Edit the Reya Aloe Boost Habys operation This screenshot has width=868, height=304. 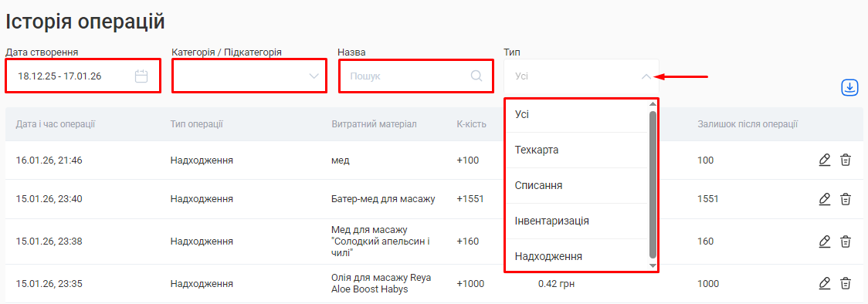(824, 283)
